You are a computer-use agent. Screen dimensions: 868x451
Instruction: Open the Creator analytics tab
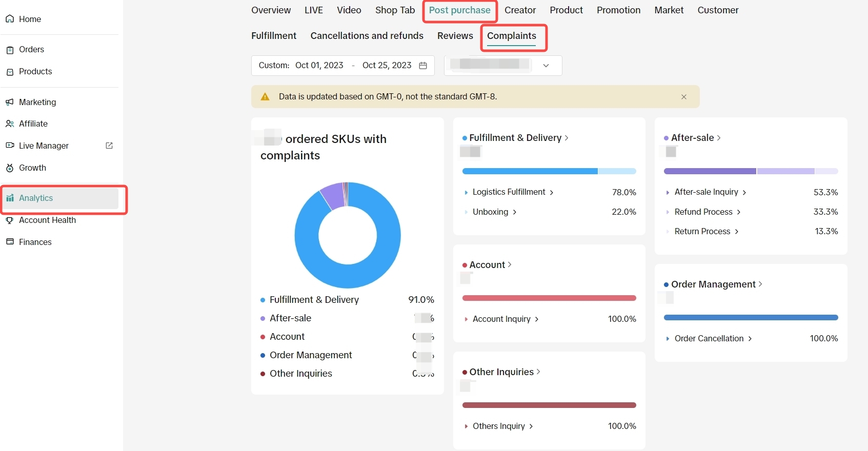point(520,10)
